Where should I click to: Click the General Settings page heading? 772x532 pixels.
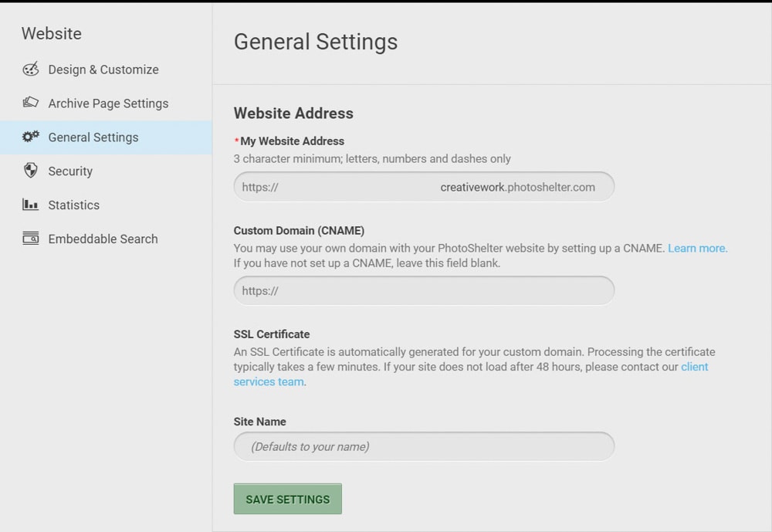(316, 42)
